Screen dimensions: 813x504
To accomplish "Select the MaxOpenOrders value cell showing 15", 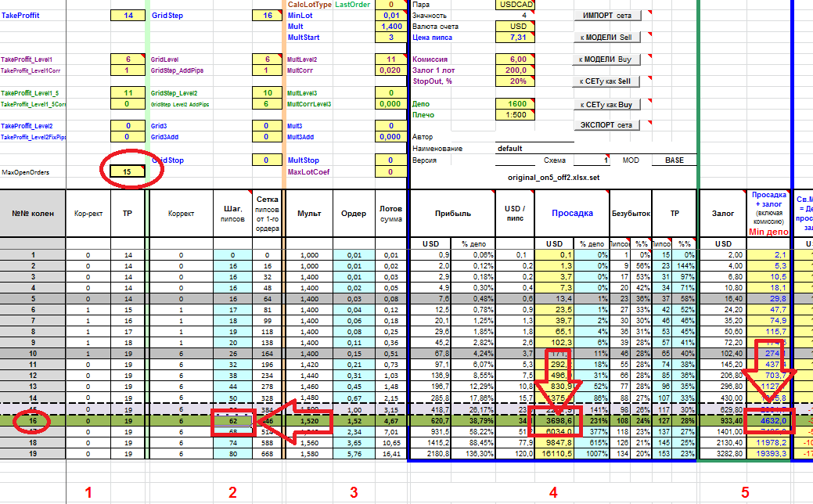I will (128, 171).
